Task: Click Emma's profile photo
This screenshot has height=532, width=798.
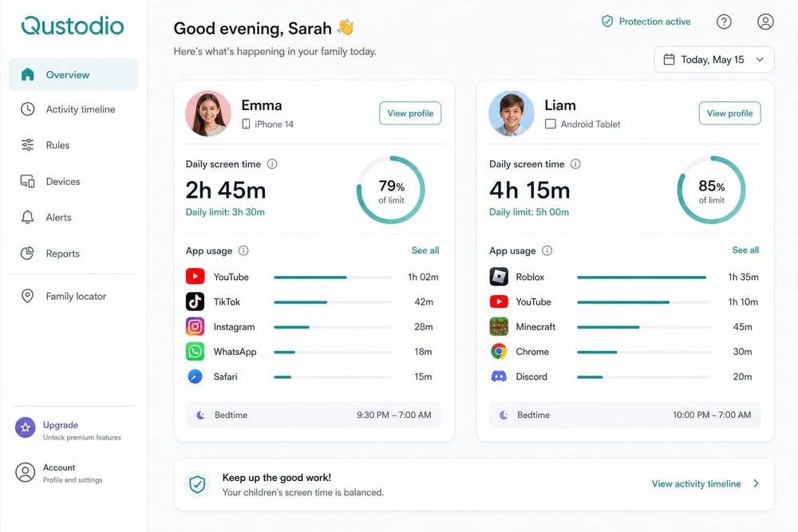Action: coord(208,113)
